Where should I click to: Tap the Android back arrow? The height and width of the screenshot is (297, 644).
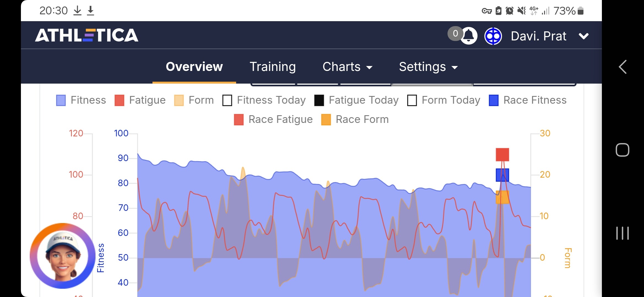coord(623,67)
